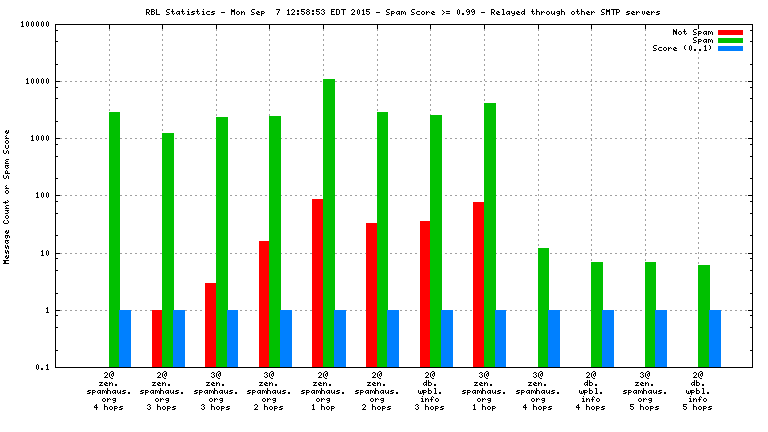Screen dimensions: 768x432
Task: Click the red bar for 3@ zen.spamhaus.org 2 hops
Action: 264,304
